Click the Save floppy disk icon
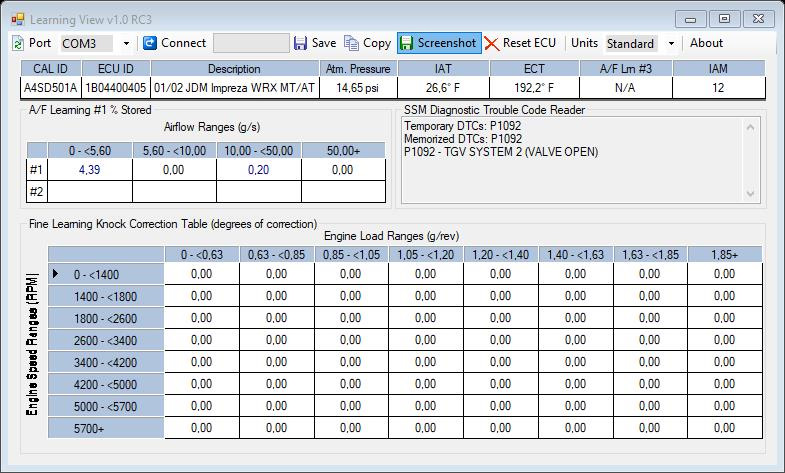The height and width of the screenshot is (473, 785). [300, 43]
